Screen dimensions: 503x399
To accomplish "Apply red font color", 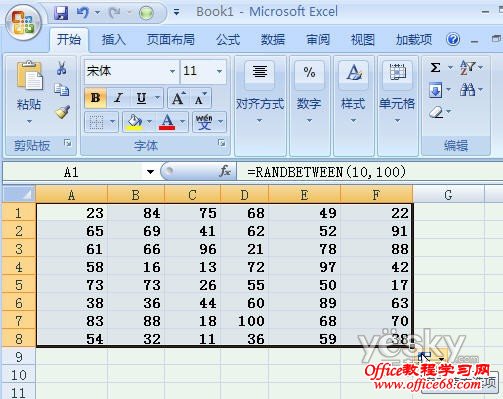I will (167, 122).
